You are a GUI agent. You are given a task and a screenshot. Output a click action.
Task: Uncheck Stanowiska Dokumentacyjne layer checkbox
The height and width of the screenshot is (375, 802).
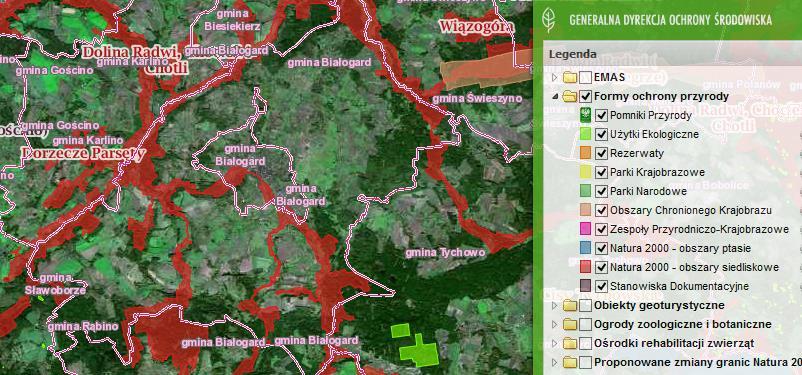(x=602, y=286)
